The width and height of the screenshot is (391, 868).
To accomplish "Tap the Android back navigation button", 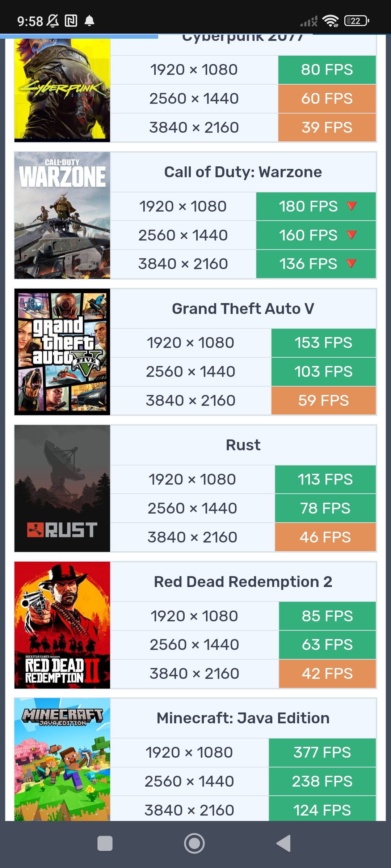I will click(x=284, y=843).
